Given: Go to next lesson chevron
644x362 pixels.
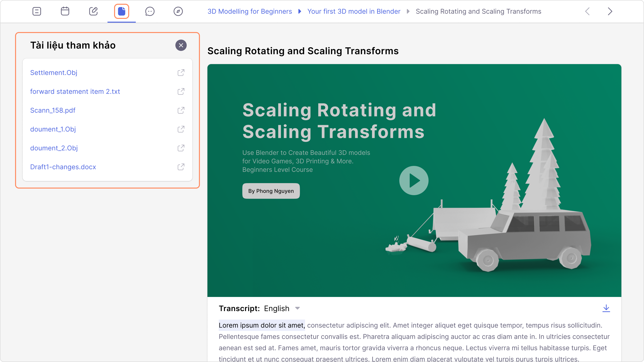Looking at the screenshot, I should [610, 11].
